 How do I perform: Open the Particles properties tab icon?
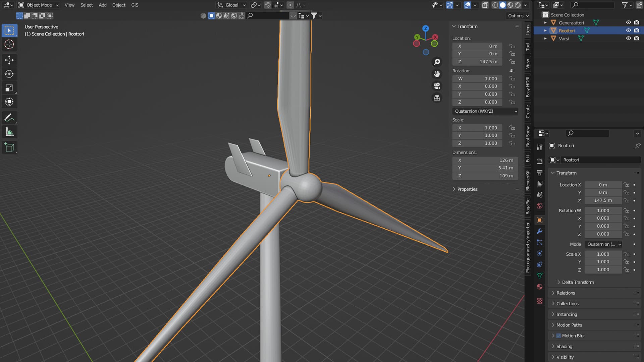point(539,242)
